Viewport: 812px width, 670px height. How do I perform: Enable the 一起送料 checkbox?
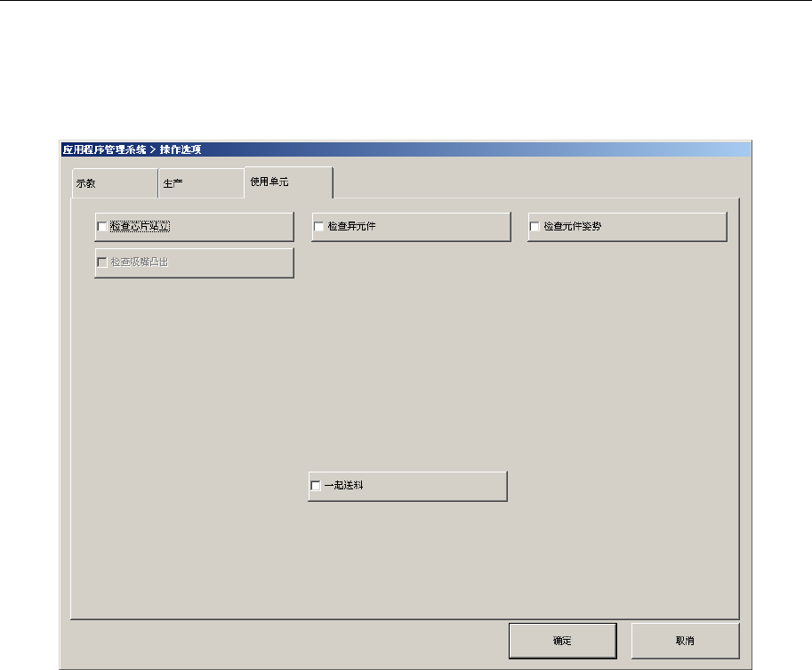click(316, 486)
